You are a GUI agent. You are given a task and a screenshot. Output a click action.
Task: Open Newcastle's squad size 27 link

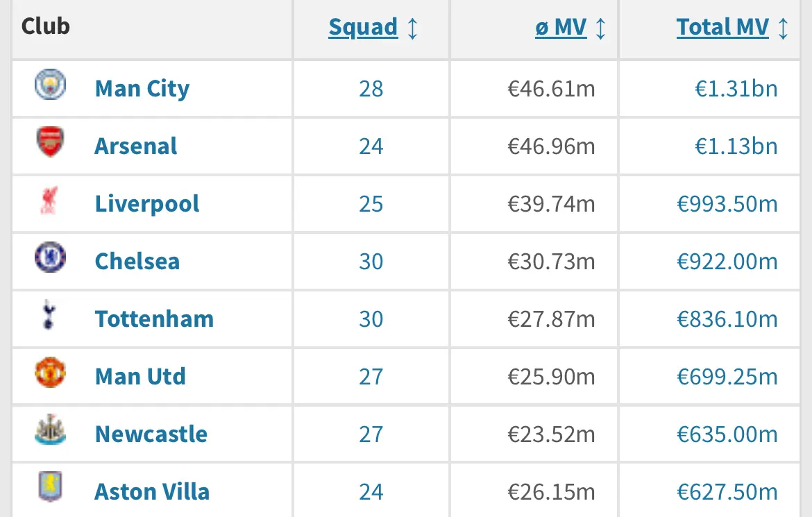tap(371, 434)
